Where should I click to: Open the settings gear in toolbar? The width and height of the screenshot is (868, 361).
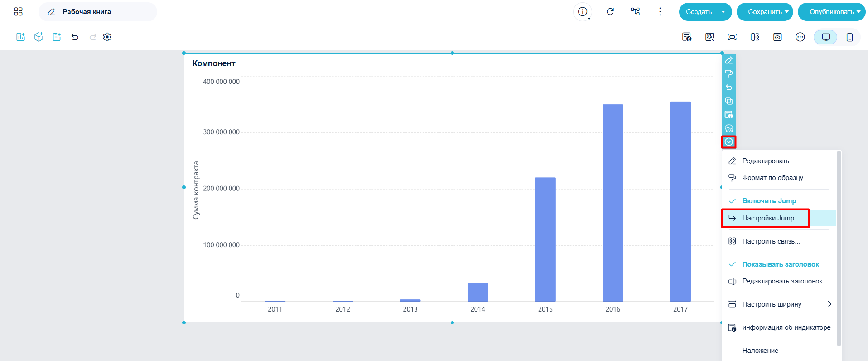click(x=107, y=37)
